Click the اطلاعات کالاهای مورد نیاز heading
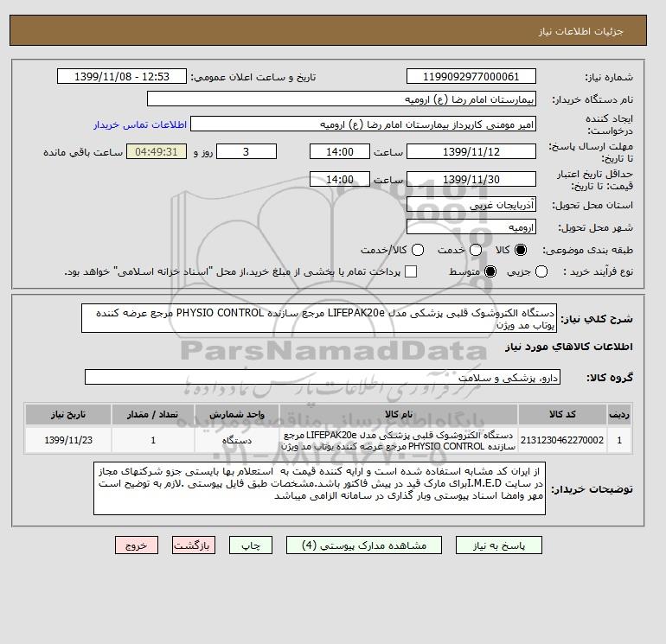Image resolution: width=666 pixels, height=644 pixels. click(x=569, y=347)
